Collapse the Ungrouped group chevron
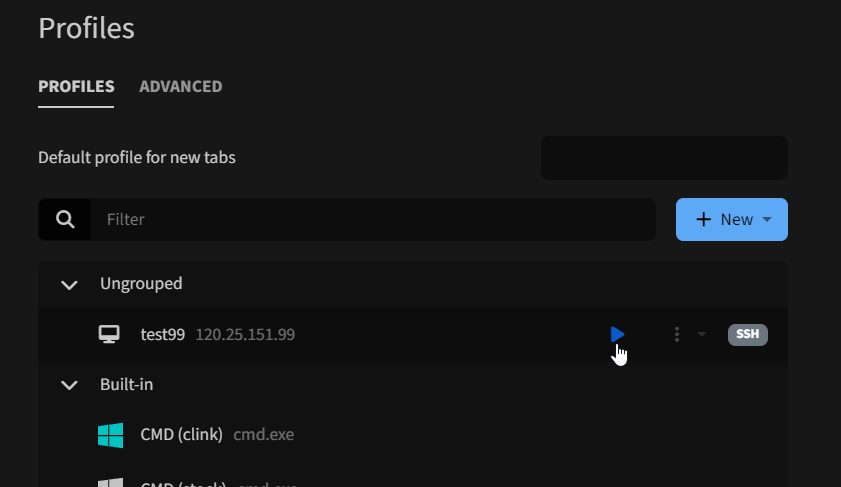 [69, 284]
